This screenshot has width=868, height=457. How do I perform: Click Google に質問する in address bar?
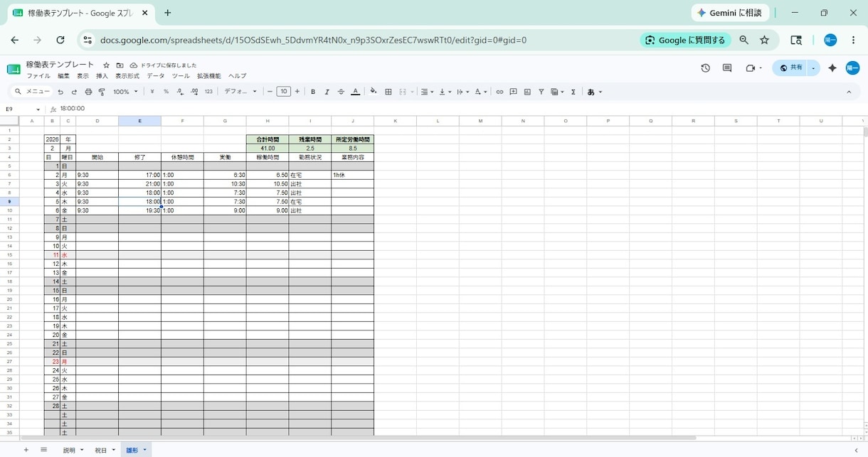pyautogui.click(x=685, y=41)
